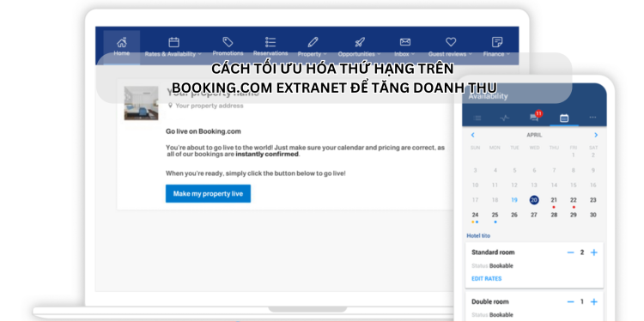Select April 19 in the calendar
Image resolution: width=644 pixels, height=322 pixels.
(514, 200)
